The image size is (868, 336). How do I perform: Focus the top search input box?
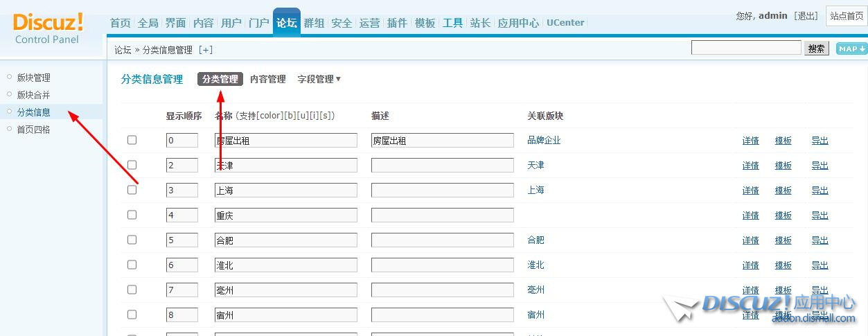746,48
